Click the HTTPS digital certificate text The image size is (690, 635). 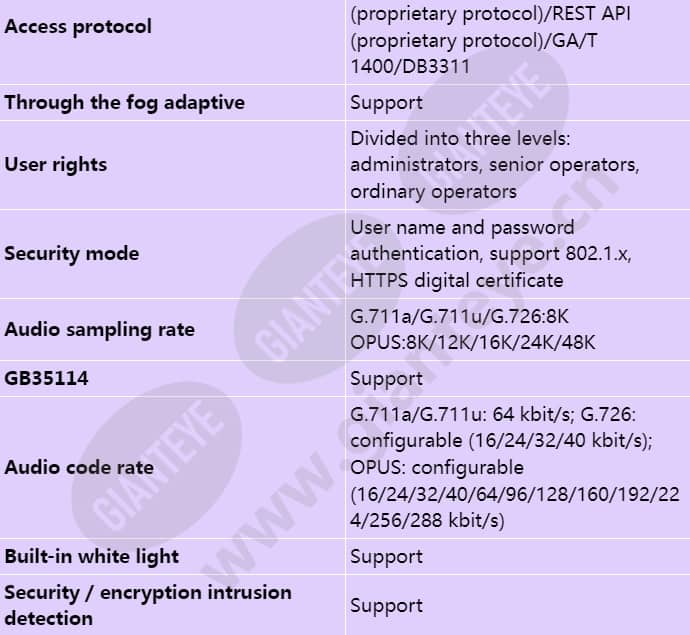[x=457, y=280]
